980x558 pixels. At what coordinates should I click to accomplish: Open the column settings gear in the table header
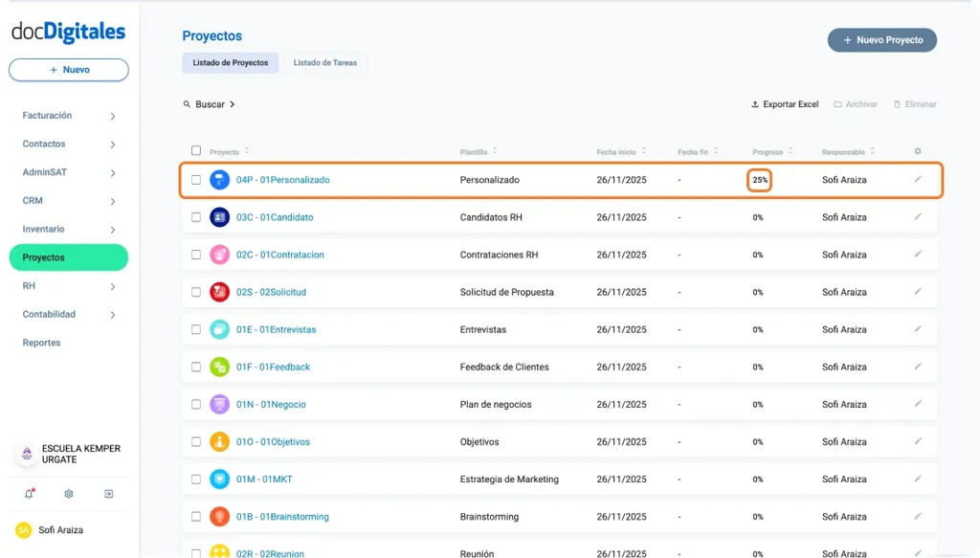[917, 151]
